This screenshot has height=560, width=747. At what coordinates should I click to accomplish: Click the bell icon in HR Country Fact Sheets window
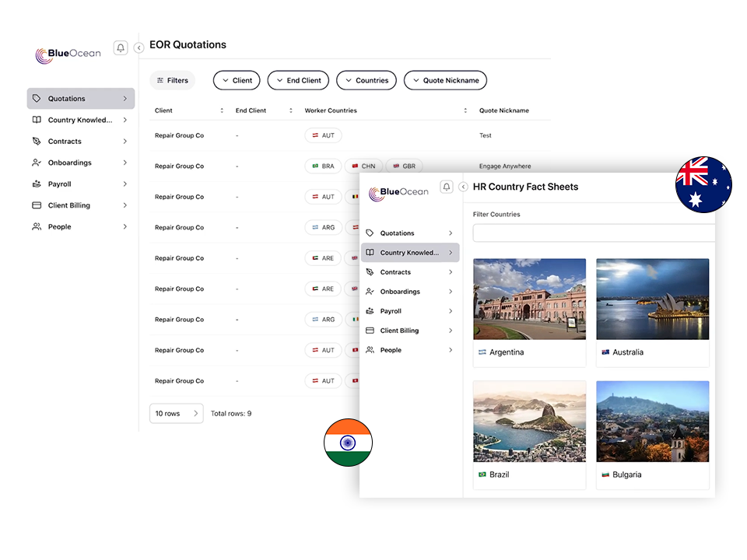pos(446,187)
